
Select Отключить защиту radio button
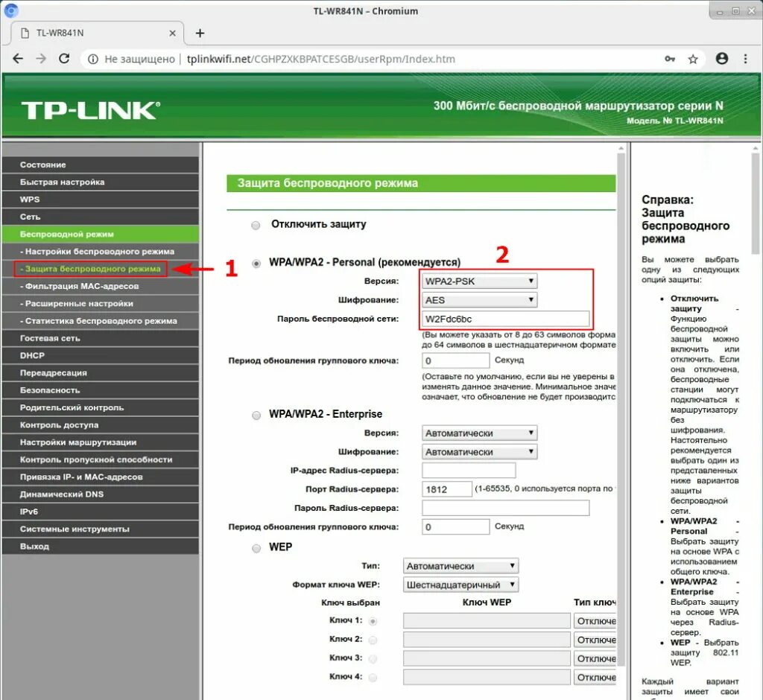(x=256, y=225)
